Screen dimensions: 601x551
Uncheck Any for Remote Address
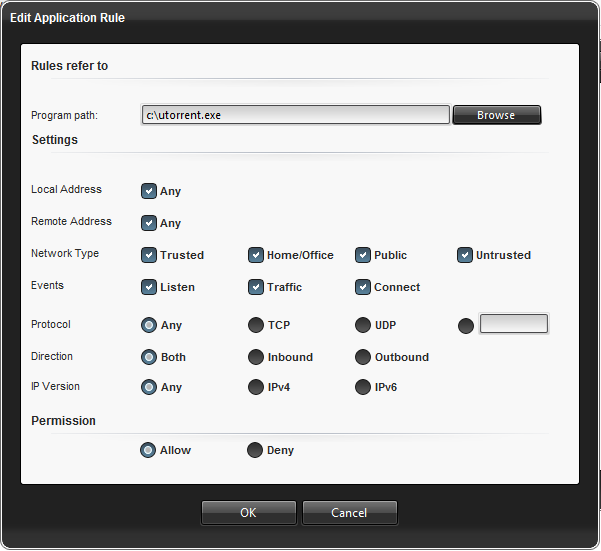pos(149,223)
